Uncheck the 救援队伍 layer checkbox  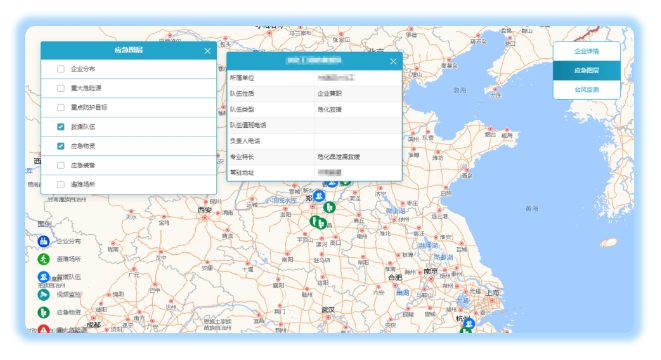61,126
